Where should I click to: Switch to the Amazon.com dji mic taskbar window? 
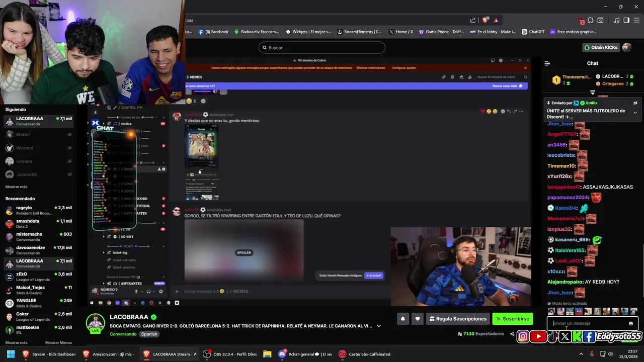pos(109,354)
